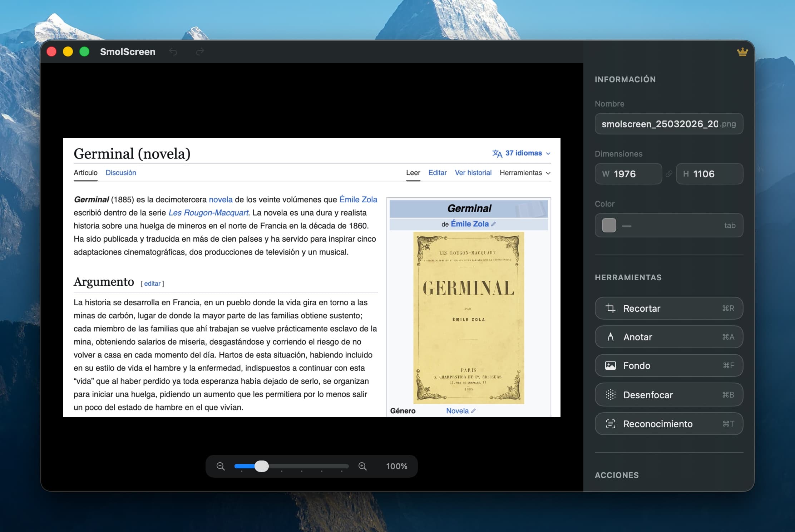The image size is (795, 532).
Task: Open the Émile Zola link in the first paragraph
Action: point(358,199)
